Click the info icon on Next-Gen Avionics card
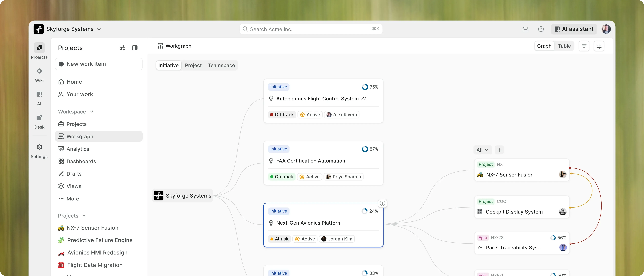 [x=382, y=203]
